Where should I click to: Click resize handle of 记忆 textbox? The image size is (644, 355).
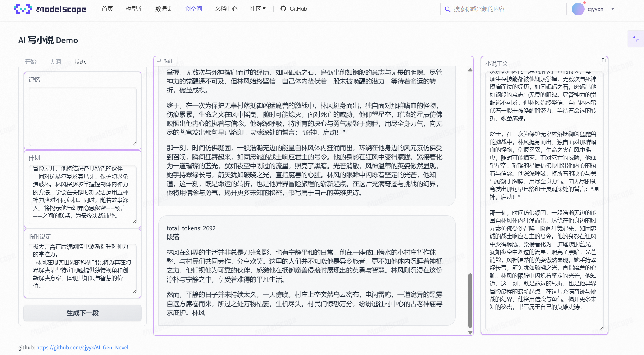click(134, 143)
